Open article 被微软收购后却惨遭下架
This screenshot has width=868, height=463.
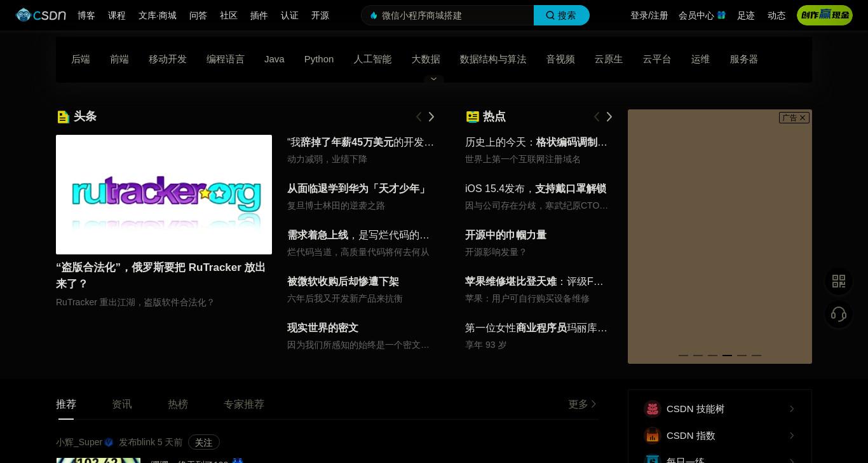343,282
